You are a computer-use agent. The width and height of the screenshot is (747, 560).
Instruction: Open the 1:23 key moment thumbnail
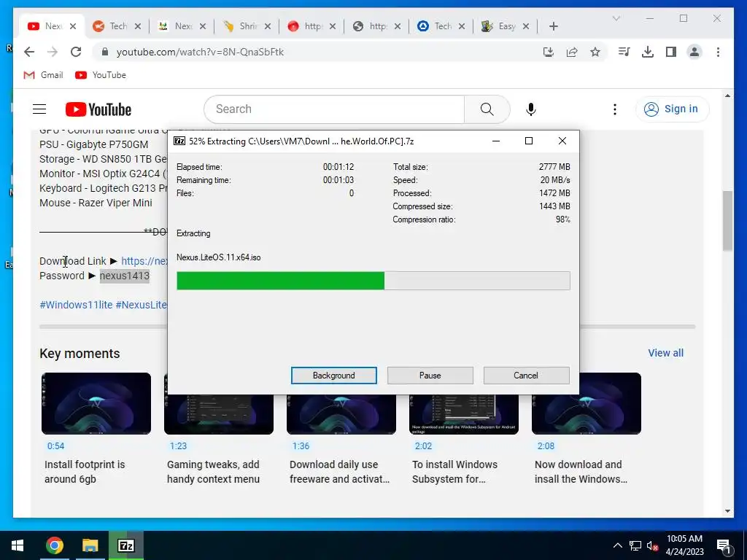[219, 414]
